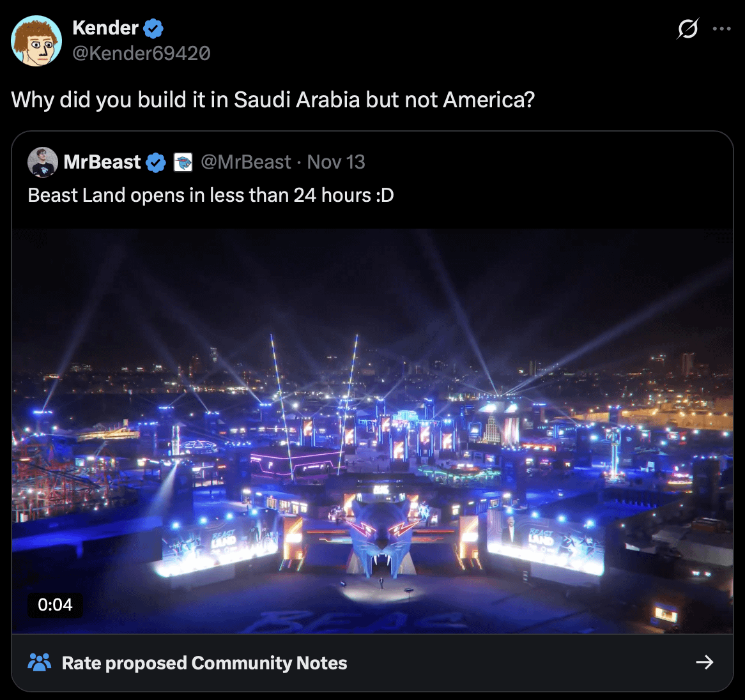Click MrBeast's blue verified checkmark
This screenshot has width=745, height=700.
156,163
